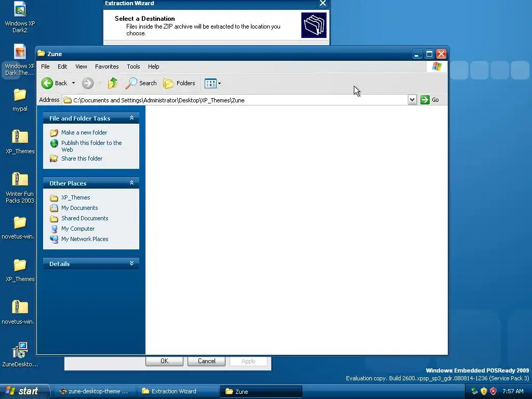Click the Windows flag logo in menu bar
The height and width of the screenshot is (399, 532).
coord(436,66)
